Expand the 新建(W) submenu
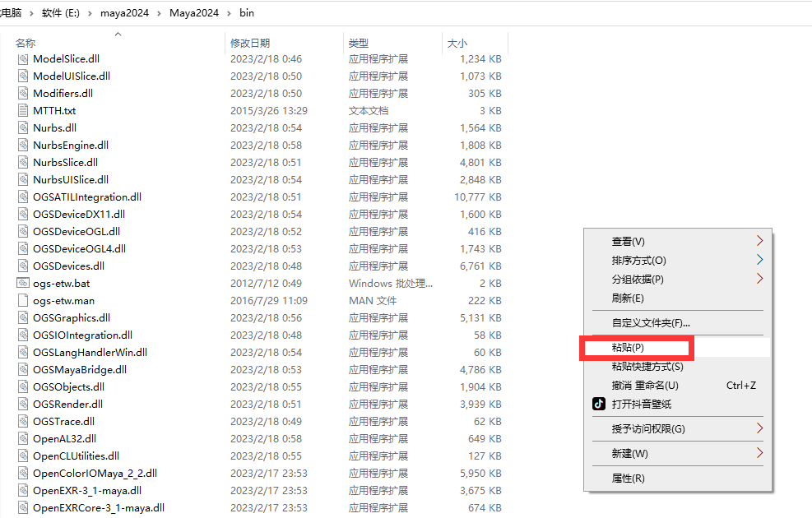This screenshot has width=812, height=518. pos(677,453)
